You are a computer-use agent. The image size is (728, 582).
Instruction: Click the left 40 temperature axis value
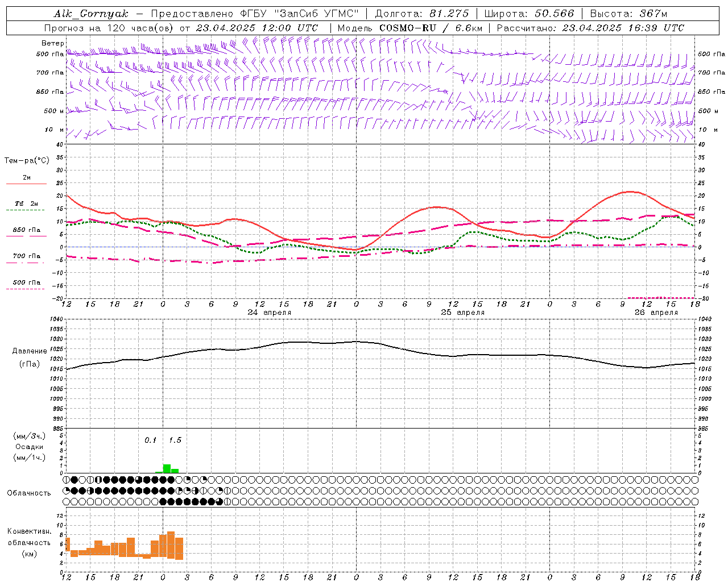60,144
